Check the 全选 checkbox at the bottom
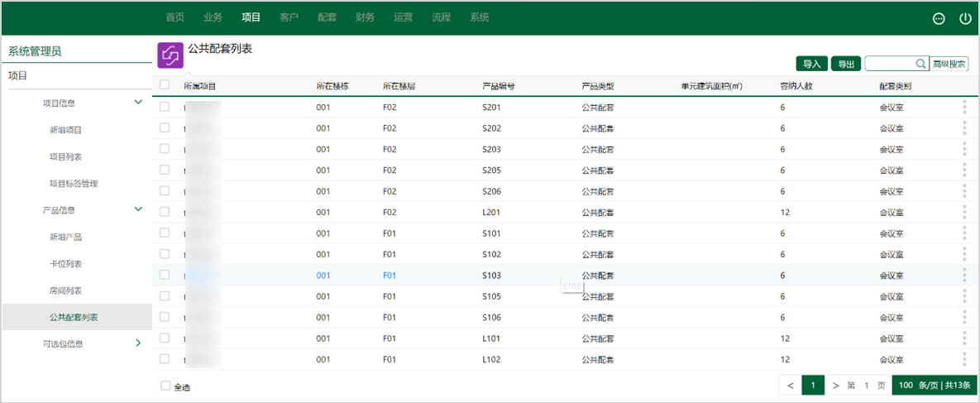 (165, 386)
